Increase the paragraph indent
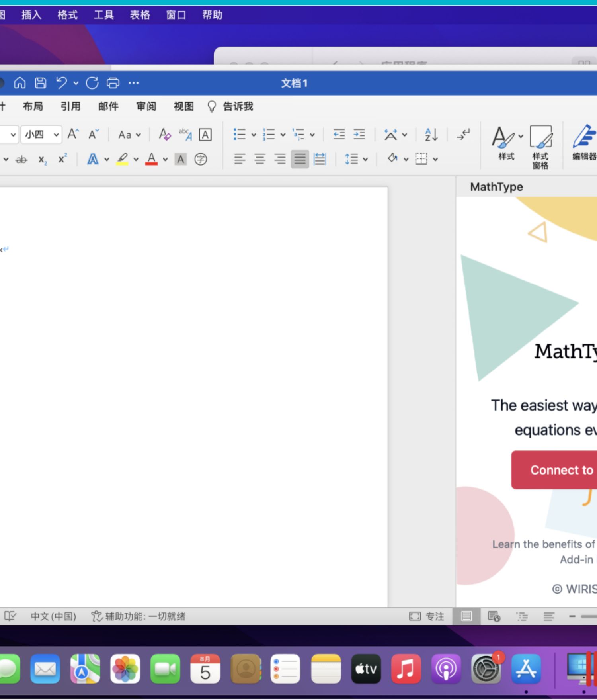The height and width of the screenshot is (700, 597). 359,135
